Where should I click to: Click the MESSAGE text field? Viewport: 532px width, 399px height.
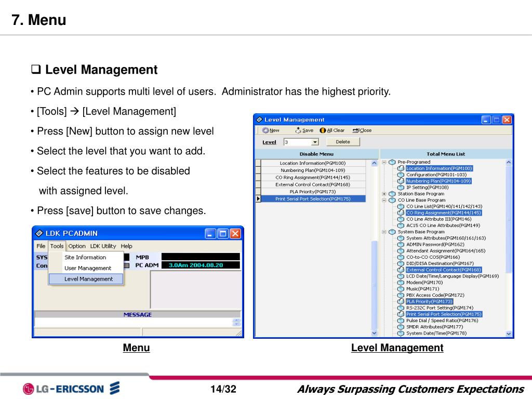tap(134, 322)
